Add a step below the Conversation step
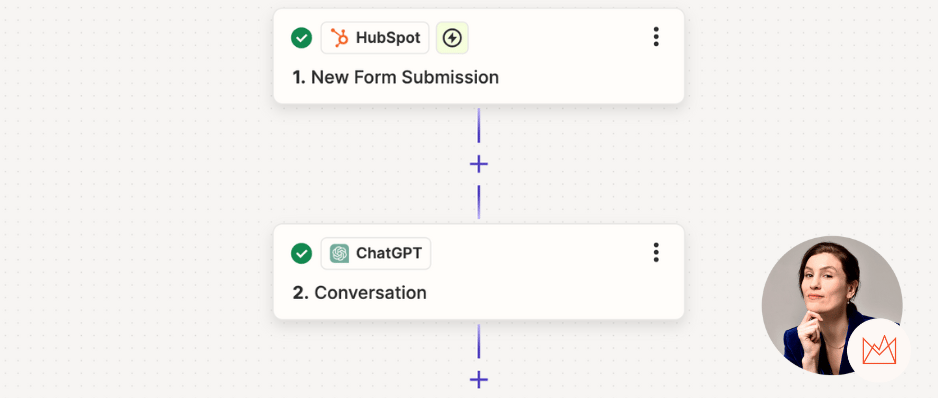 [479, 379]
